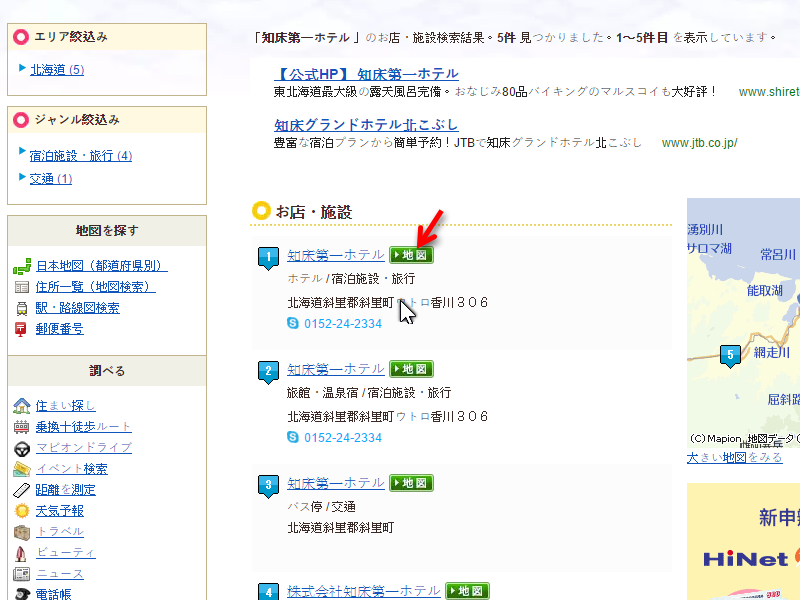Screen dimensions: 800x600
Task: Click the suitcase icon for トラベル
Action: pos(21,532)
